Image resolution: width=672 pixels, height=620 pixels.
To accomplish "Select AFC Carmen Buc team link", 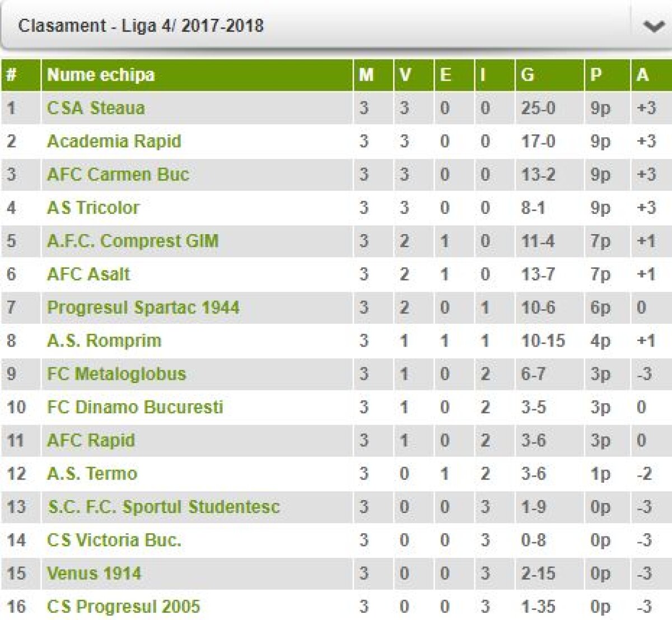I will pyautogui.click(x=118, y=174).
